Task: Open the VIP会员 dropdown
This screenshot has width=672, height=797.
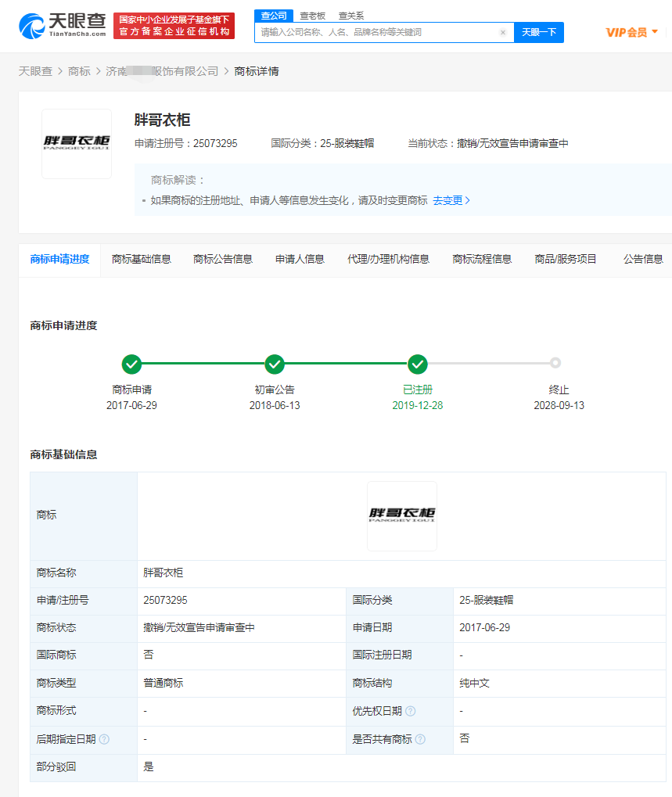Action: [632, 33]
